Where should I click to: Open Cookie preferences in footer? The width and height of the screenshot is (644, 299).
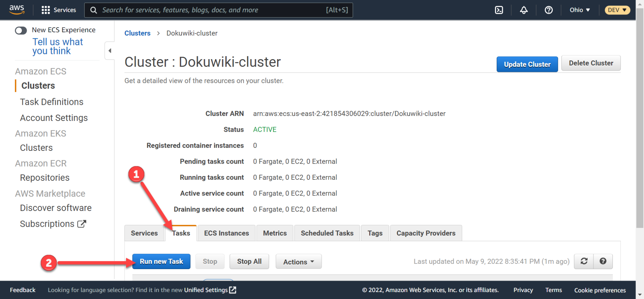(x=600, y=290)
